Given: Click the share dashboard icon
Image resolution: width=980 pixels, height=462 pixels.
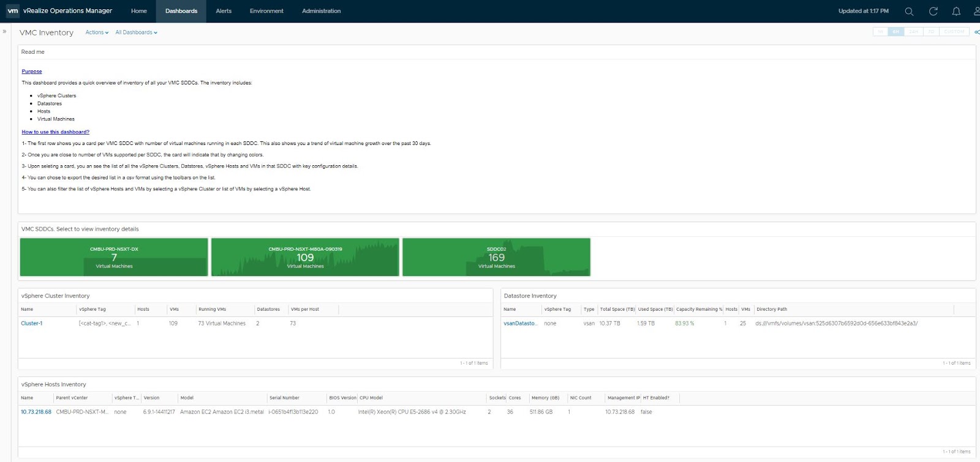Looking at the screenshot, I should point(977,32).
